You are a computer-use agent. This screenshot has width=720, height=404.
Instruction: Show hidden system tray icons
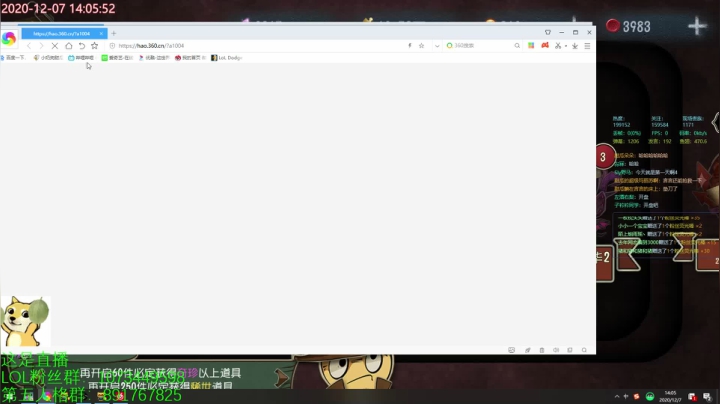point(617,397)
